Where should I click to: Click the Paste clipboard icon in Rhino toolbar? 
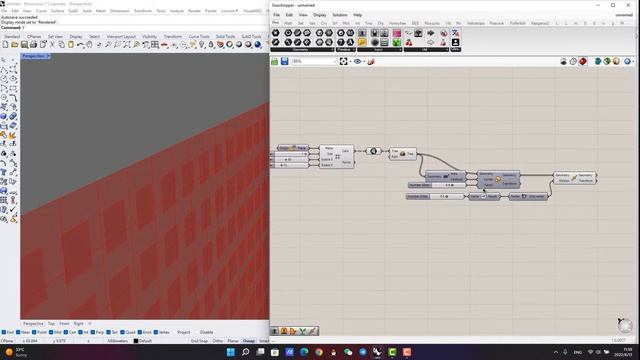[x=71, y=44]
